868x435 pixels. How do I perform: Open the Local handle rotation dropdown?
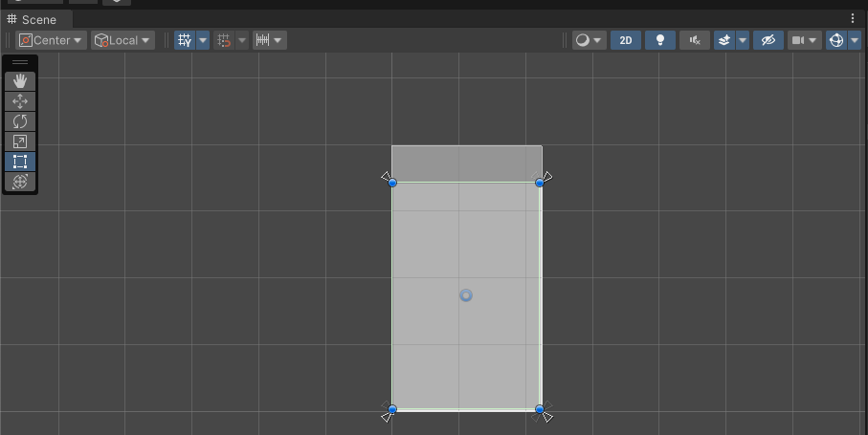click(122, 40)
